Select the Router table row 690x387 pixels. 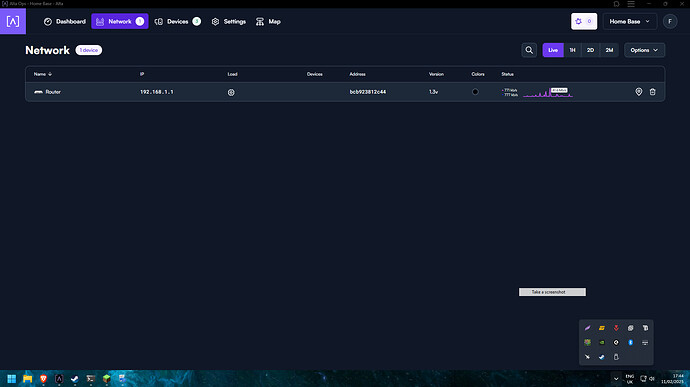pos(345,92)
